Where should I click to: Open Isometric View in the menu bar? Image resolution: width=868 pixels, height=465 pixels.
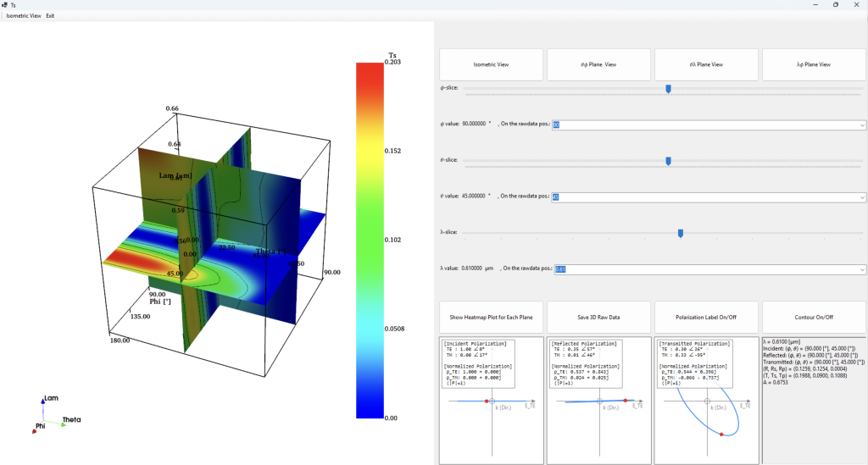coord(24,16)
